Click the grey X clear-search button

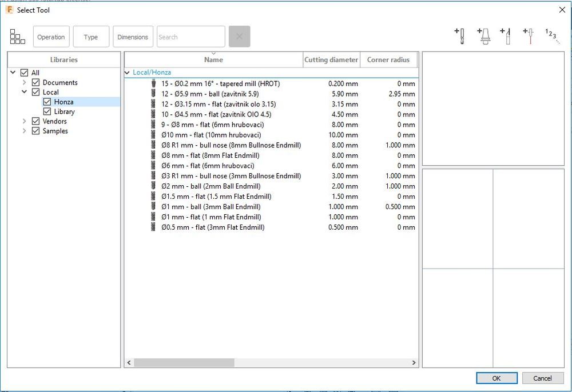(239, 37)
